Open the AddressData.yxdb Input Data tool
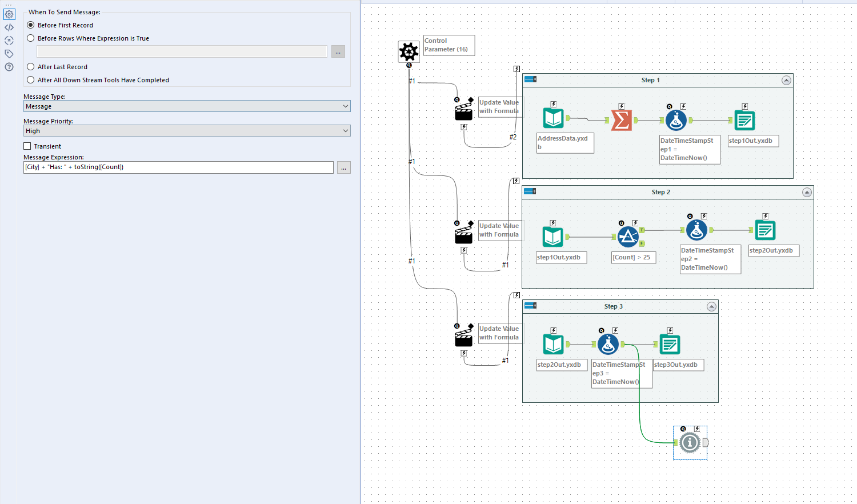Image resolution: width=857 pixels, height=504 pixels. pyautogui.click(x=553, y=117)
